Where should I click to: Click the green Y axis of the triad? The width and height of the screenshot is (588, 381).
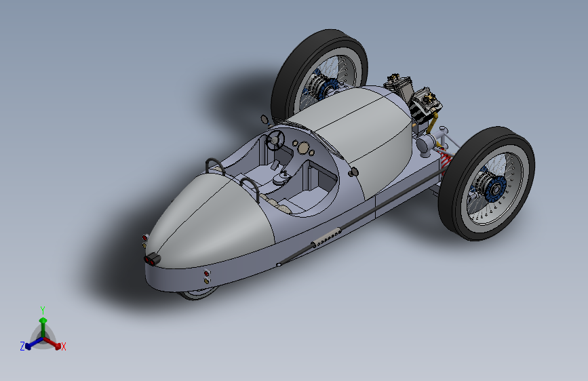click(43, 327)
